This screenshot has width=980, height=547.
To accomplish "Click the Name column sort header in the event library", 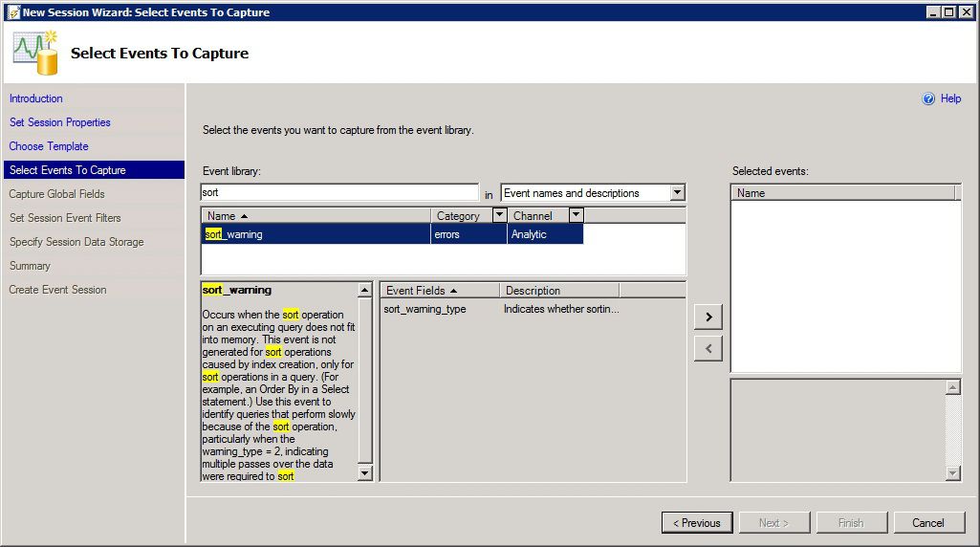I will tap(316, 216).
